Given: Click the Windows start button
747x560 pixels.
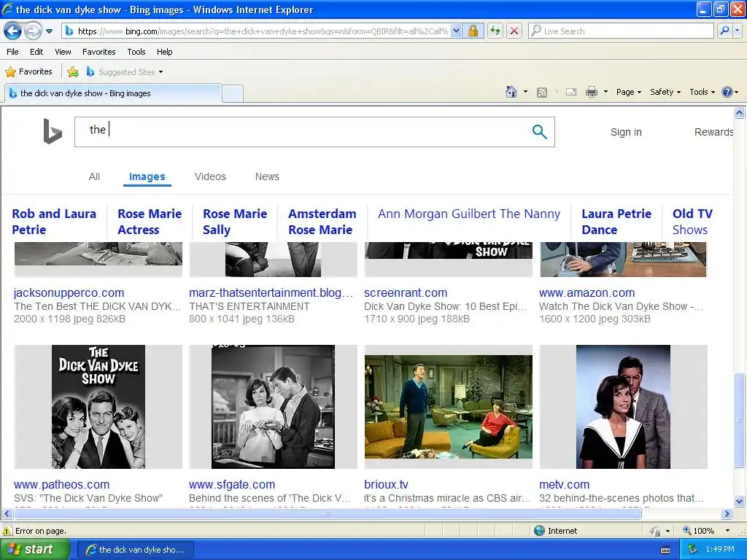Looking at the screenshot, I should coord(35,549).
